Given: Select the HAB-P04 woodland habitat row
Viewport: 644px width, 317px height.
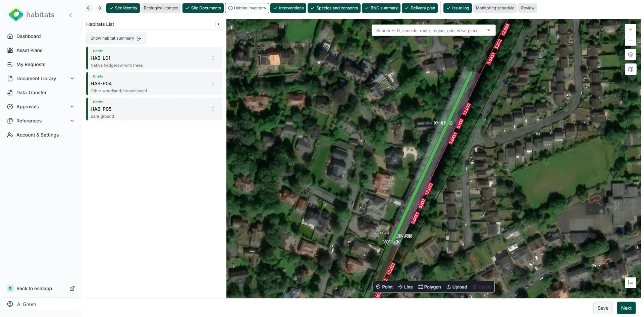Looking at the screenshot, I should [x=154, y=84].
